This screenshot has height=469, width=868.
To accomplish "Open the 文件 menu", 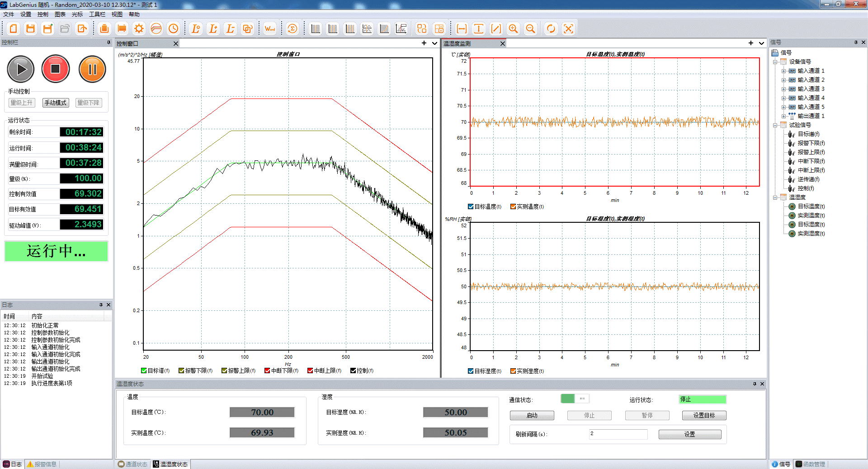I will coord(9,14).
